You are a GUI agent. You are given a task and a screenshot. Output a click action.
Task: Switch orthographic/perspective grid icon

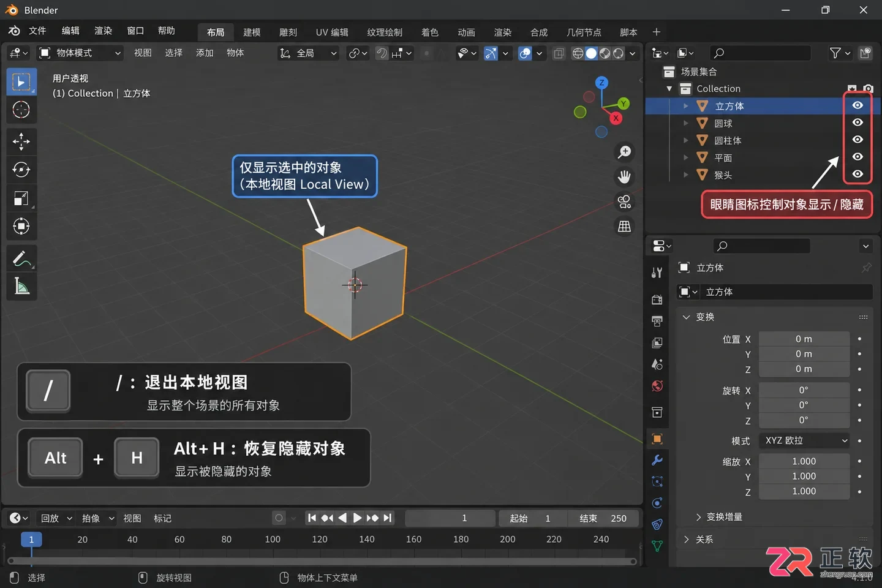point(624,227)
